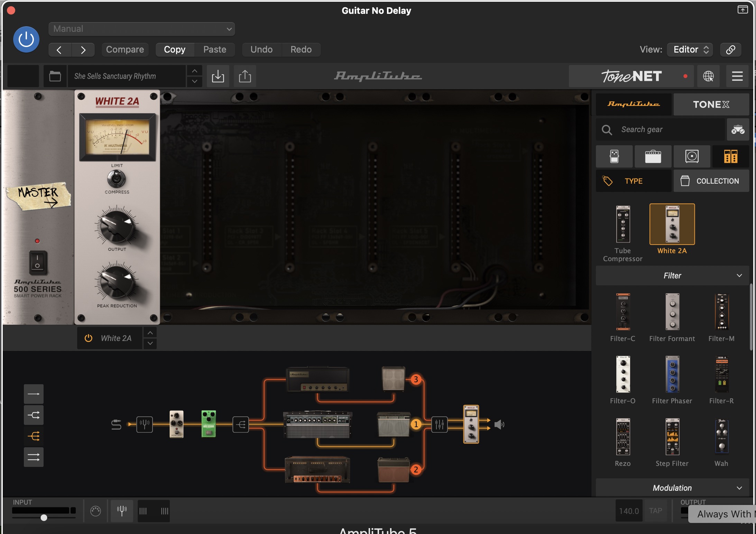Click the speaker output icon in chain
This screenshot has width=756, height=534.
point(499,424)
